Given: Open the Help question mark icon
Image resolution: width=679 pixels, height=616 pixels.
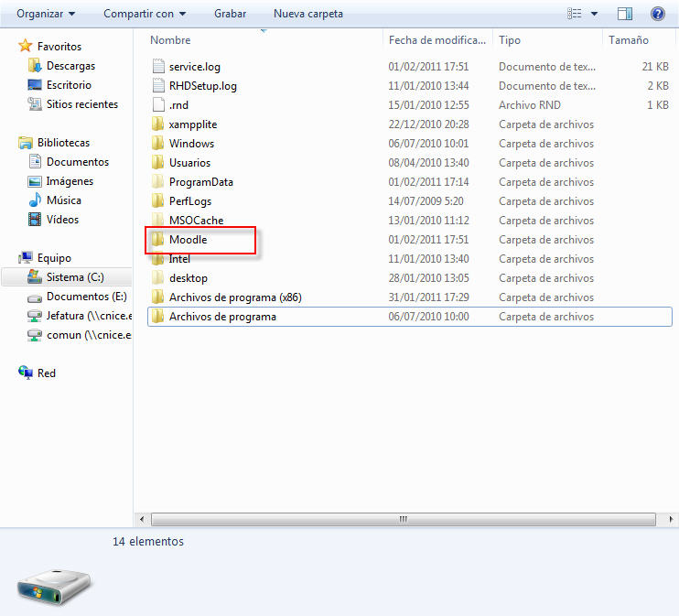Looking at the screenshot, I should coord(657,14).
